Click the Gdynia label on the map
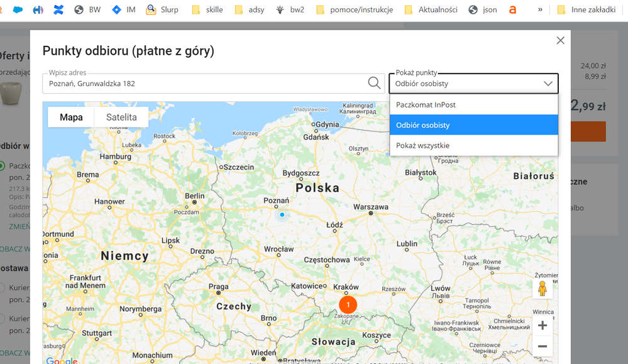 coord(328,124)
